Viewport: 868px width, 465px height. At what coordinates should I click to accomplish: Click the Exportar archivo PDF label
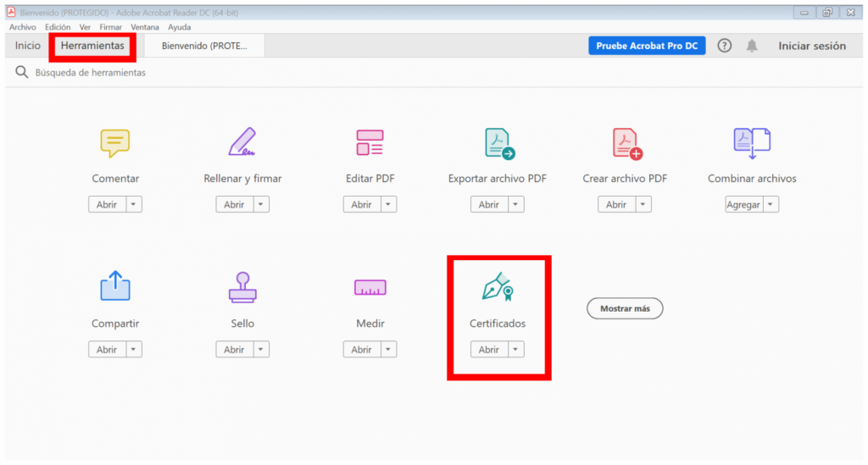497,179
